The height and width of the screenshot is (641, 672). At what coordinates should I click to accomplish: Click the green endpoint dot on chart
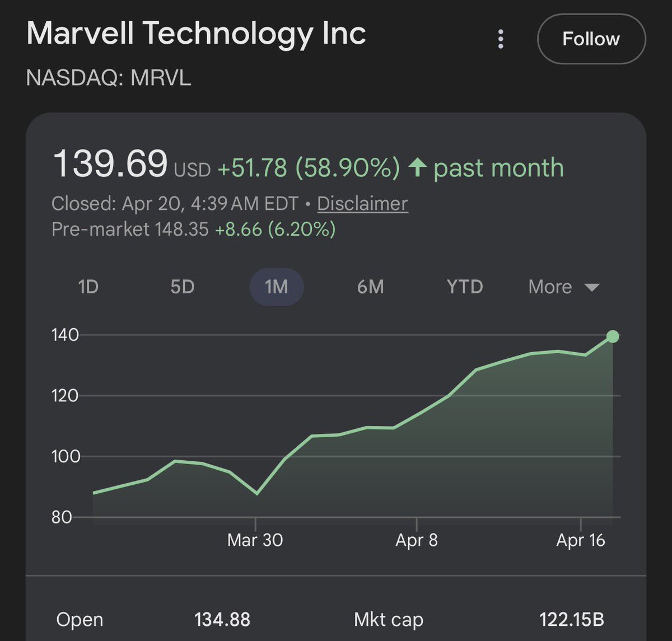click(x=613, y=336)
